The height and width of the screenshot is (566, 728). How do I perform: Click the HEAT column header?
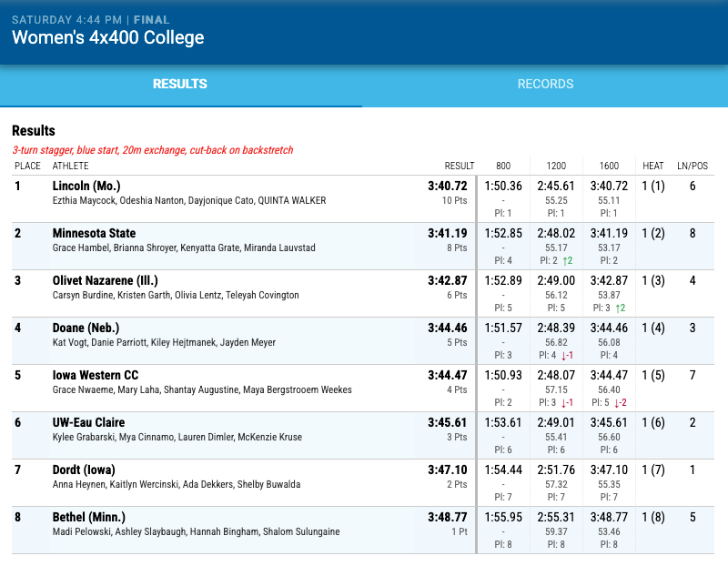[653, 166]
